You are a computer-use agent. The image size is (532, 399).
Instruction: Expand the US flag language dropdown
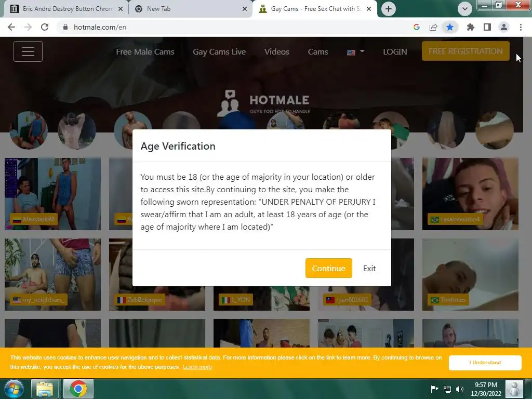(x=355, y=52)
